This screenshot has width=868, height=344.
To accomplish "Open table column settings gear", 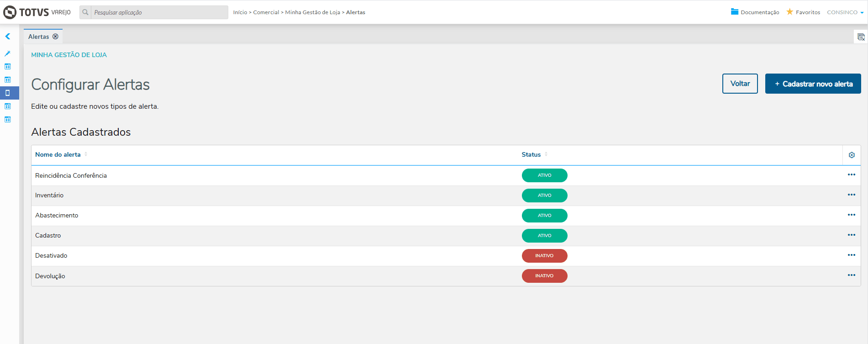I will tap(852, 155).
